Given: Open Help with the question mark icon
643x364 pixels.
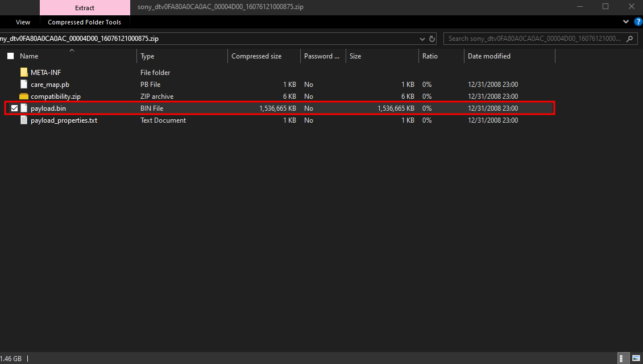Looking at the screenshot, I should (638, 22).
